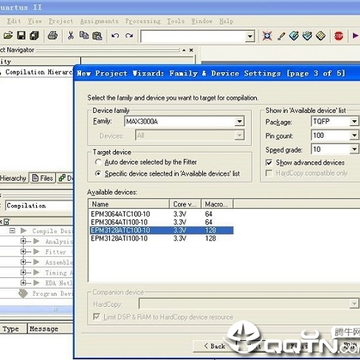Switch to the Hierarchy tab
Screen dimensions: 360x360
[x=13, y=178]
